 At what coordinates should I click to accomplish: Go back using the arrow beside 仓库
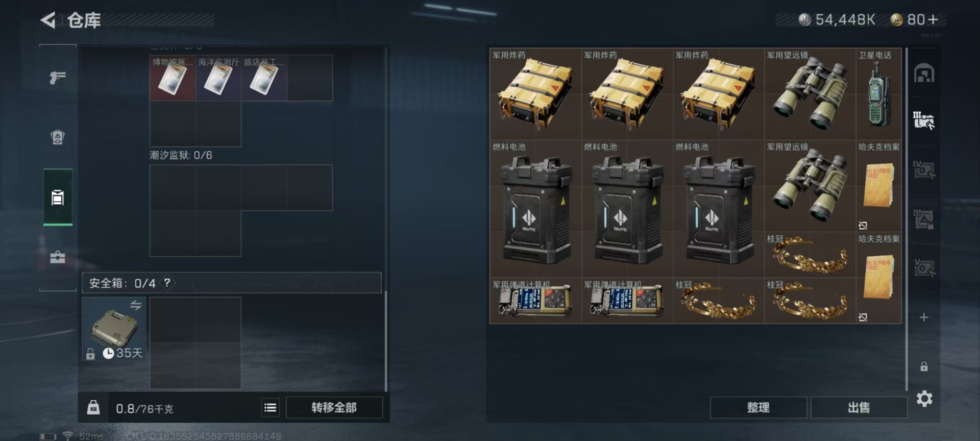tap(48, 20)
